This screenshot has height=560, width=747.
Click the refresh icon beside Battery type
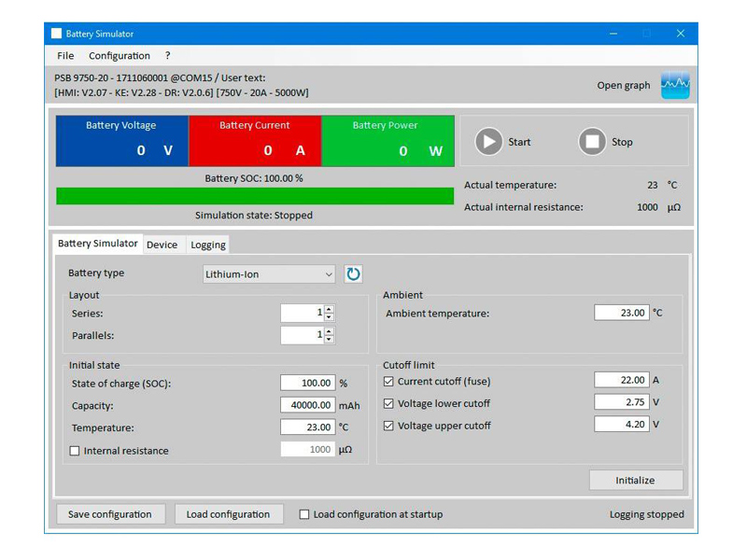click(x=353, y=274)
